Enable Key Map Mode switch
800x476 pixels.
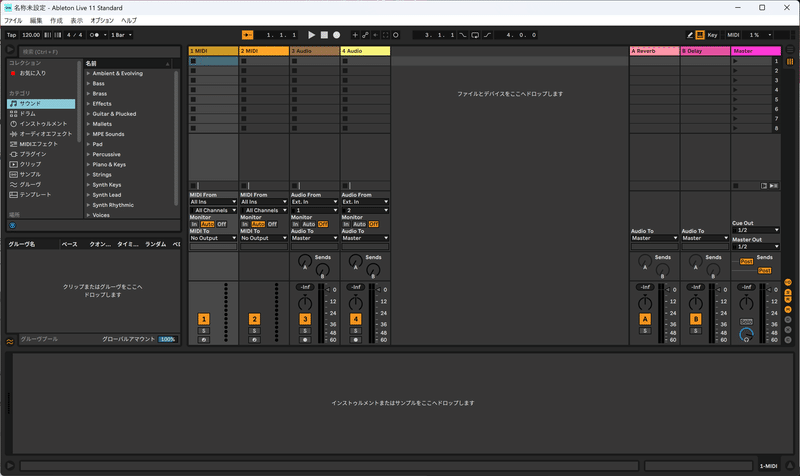(712, 35)
